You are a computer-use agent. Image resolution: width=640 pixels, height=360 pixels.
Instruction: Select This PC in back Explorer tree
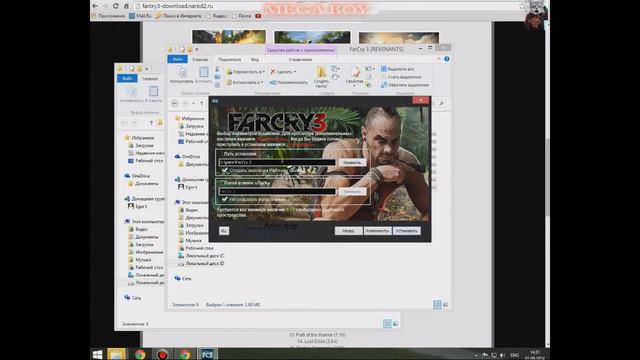tap(144, 222)
